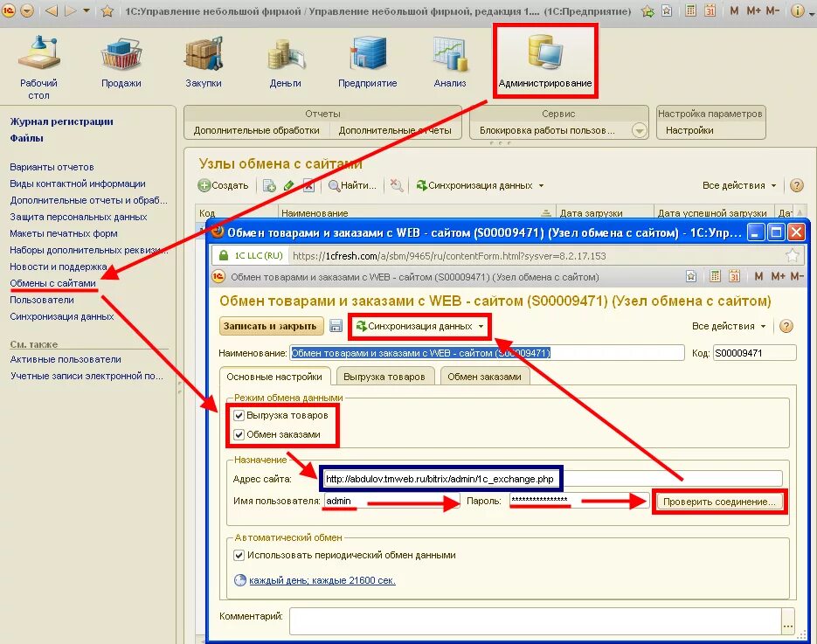This screenshot has height=644, width=817.
Task: Open Дополнительные обработки in Отчеты panel
Action: [256, 131]
